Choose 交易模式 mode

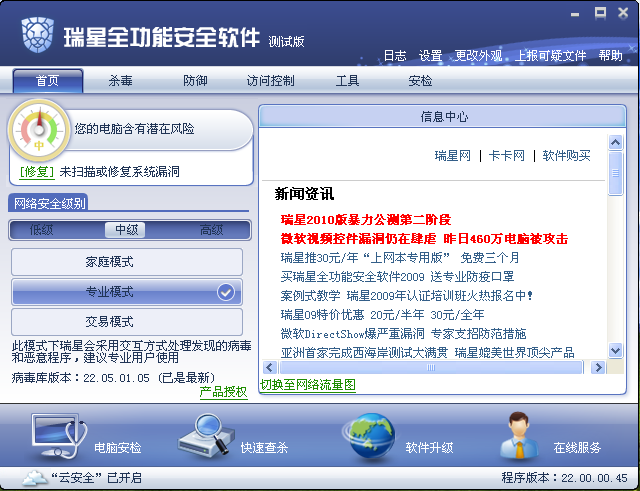point(127,322)
